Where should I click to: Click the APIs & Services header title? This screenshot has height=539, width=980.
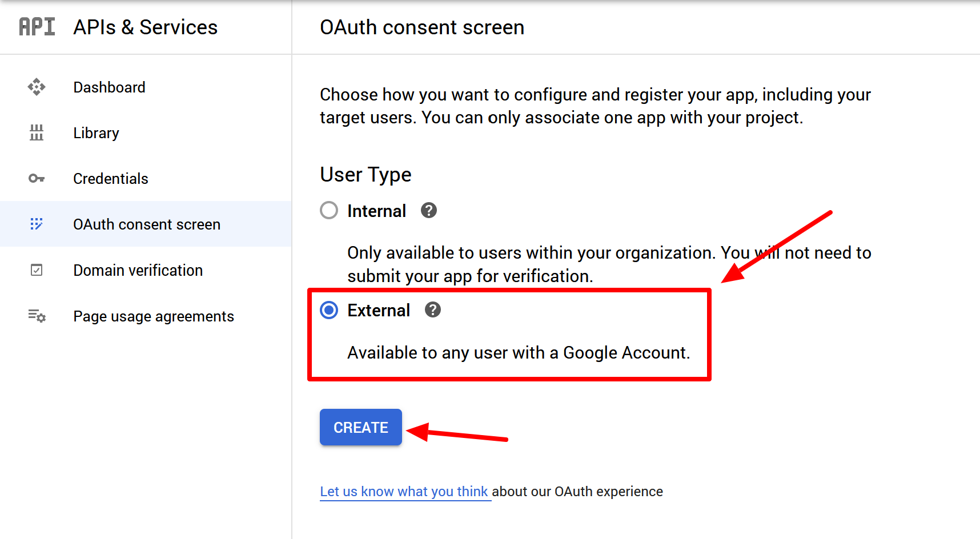click(x=145, y=27)
